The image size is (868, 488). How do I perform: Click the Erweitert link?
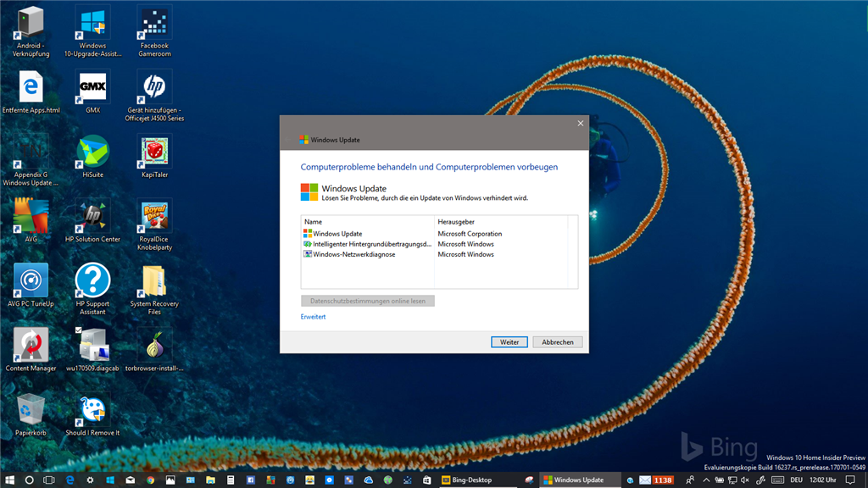click(313, 317)
